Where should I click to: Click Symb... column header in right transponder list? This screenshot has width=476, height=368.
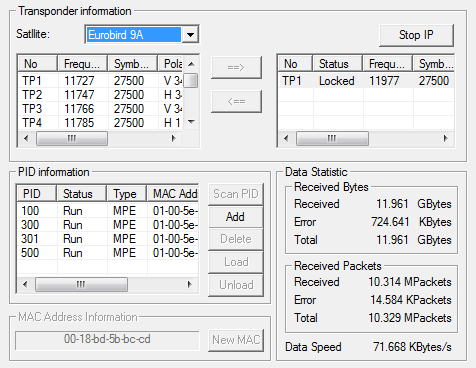(x=434, y=63)
